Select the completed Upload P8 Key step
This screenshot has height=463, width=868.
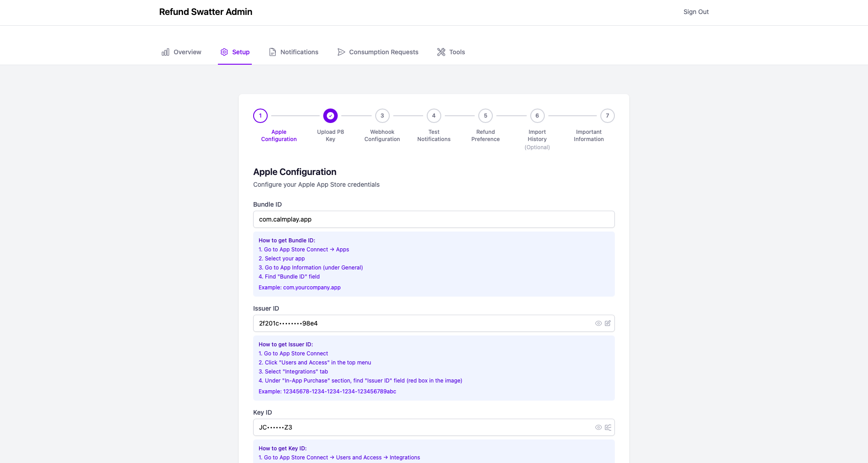point(330,116)
